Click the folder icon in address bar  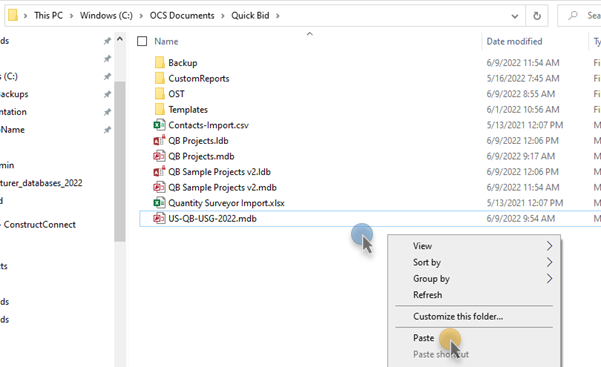coord(13,15)
